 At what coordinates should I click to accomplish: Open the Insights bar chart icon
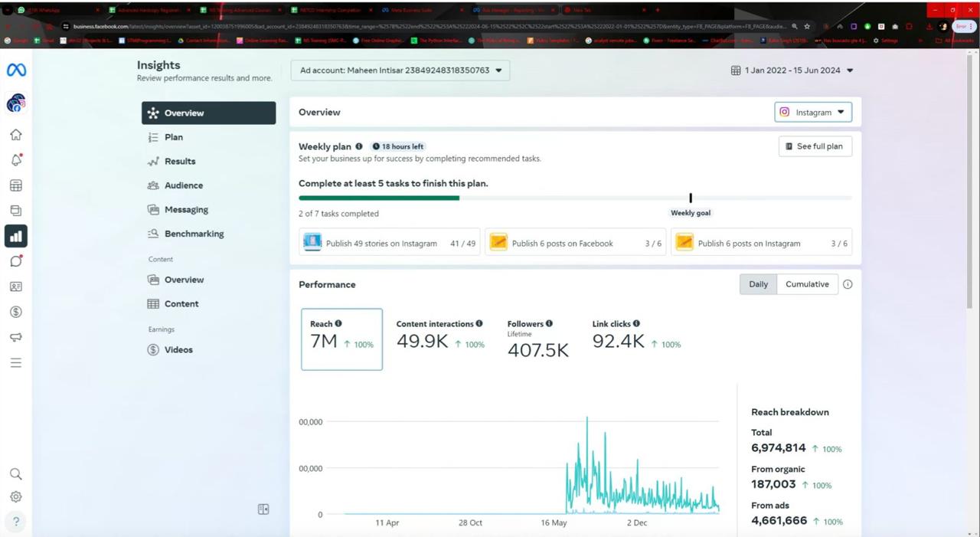tap(15, 236)
